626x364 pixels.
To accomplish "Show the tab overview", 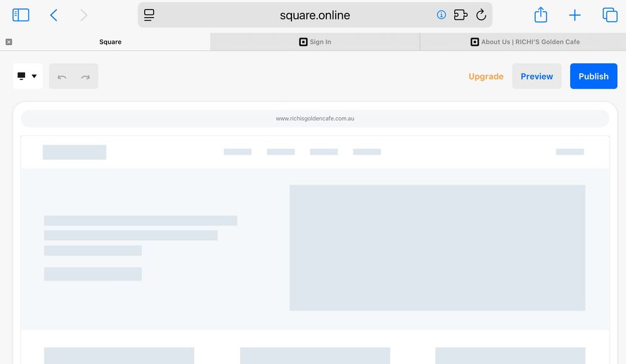I will (610, 15).
